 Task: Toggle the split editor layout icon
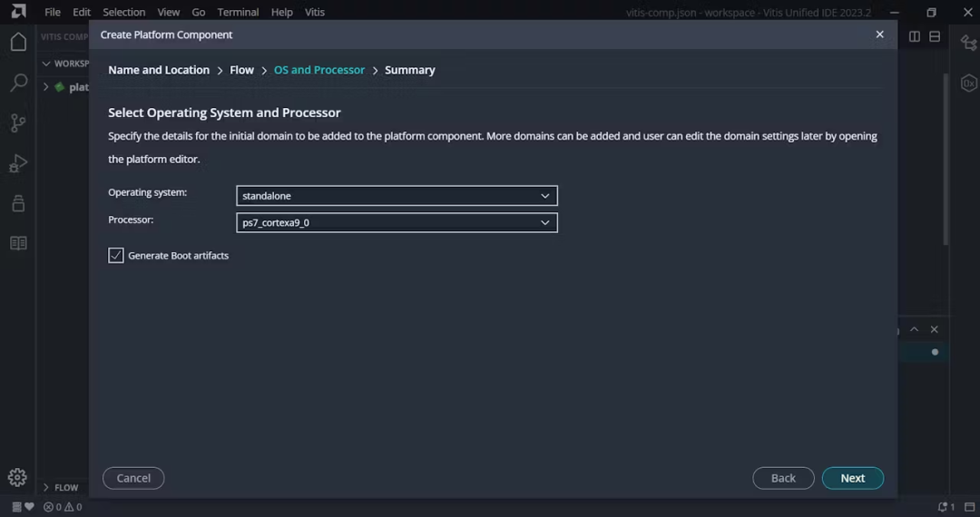tap(915, 37)
